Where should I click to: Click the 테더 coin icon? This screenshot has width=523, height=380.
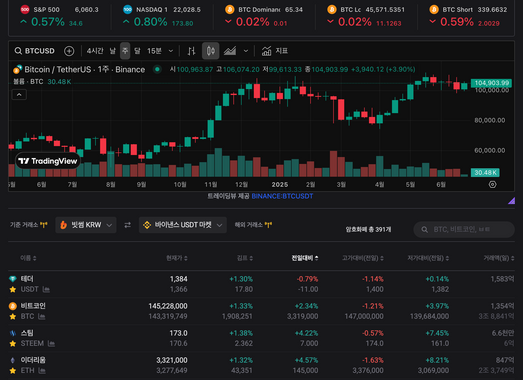[13, 279]
